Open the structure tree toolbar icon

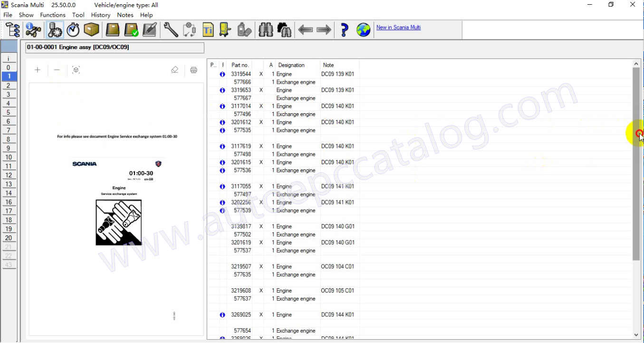13,30
